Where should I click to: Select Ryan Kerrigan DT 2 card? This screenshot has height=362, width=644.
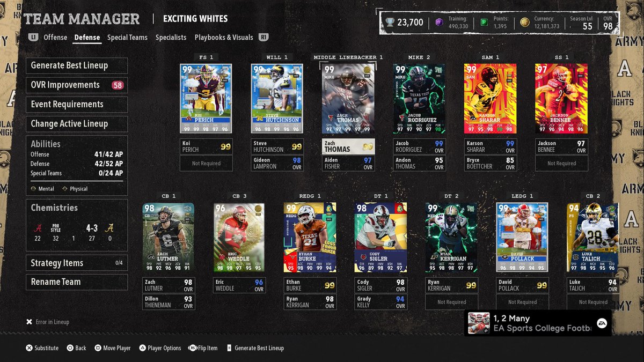coord(452,237)
